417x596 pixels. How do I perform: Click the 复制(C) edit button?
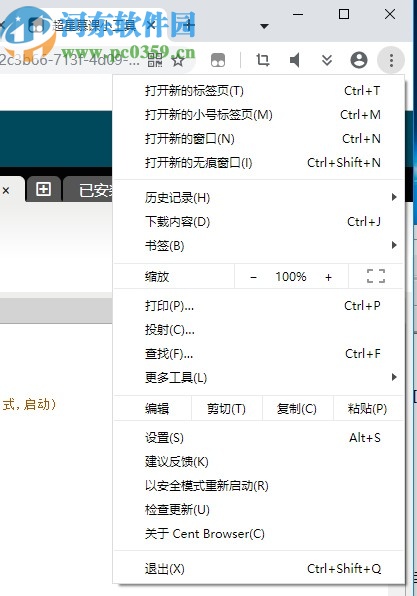pos(297,409)
